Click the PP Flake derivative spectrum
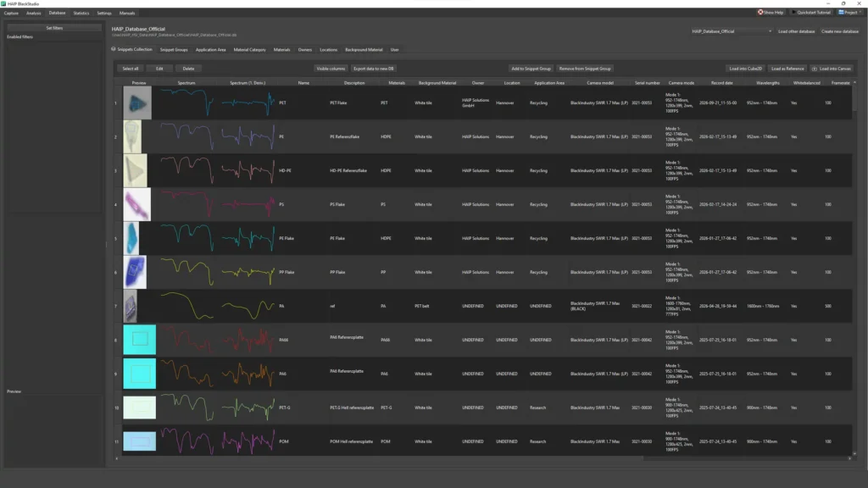Screen dimensions: 868x488 248,272
